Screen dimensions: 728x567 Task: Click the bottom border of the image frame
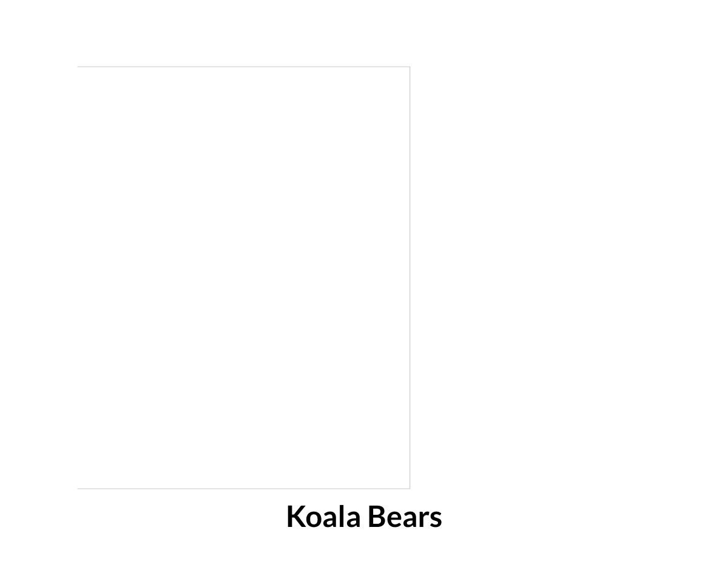click(x=243, y=488)
